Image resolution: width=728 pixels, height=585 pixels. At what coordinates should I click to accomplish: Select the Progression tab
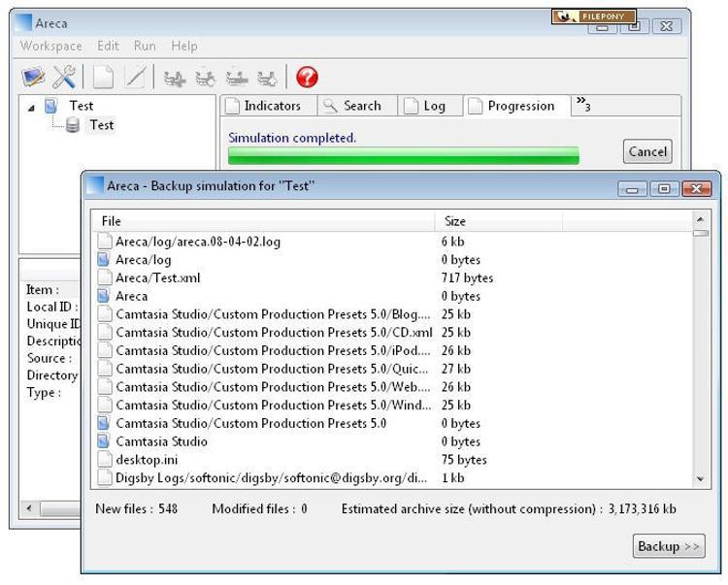click(x=516, y=106)
